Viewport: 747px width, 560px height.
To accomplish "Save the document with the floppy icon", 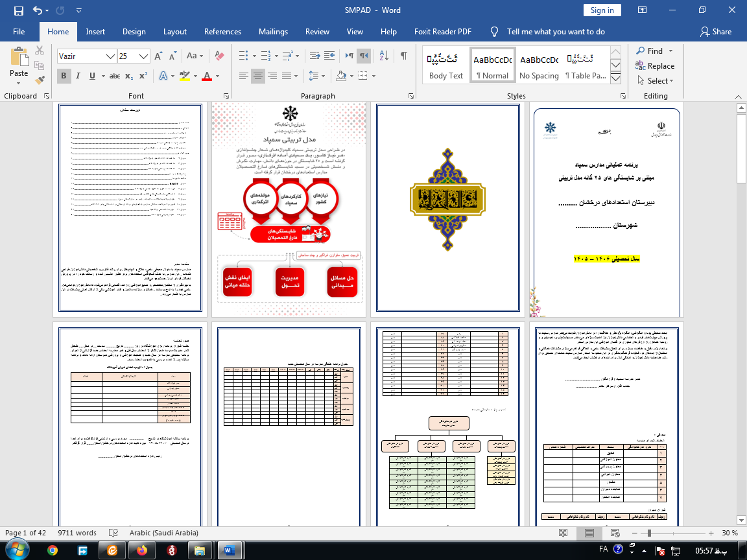I will pos(19,10).
